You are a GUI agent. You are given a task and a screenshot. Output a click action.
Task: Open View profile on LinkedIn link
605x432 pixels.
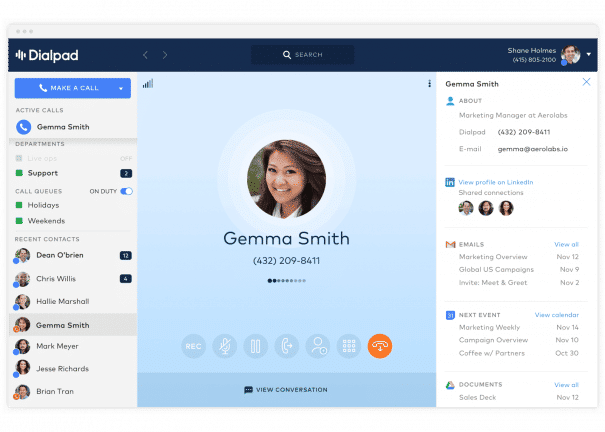496,182
